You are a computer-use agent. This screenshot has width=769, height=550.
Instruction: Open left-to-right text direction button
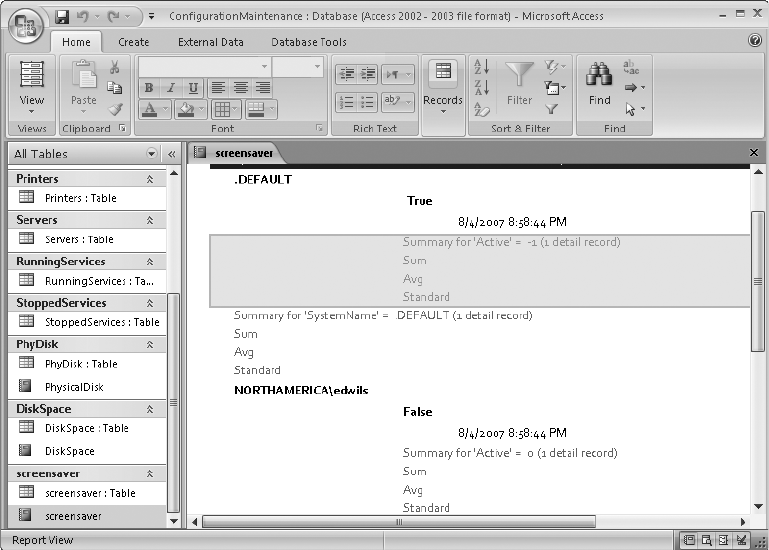[x=397, y=75]
